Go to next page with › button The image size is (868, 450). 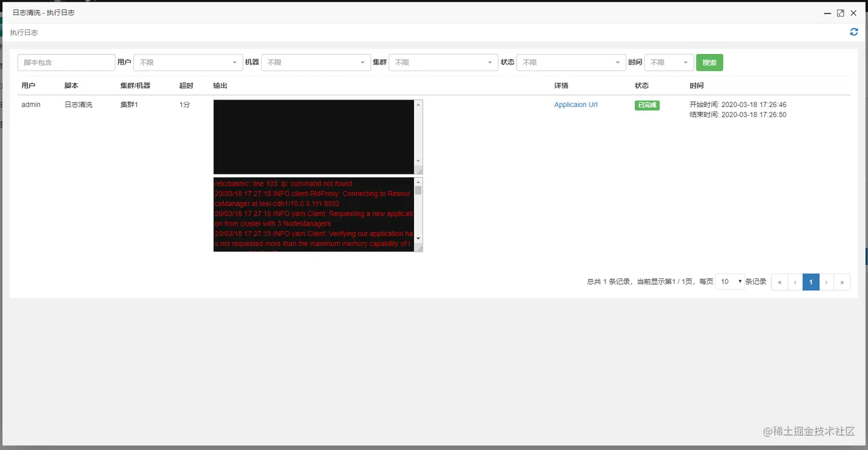click(x=826, y=282)
